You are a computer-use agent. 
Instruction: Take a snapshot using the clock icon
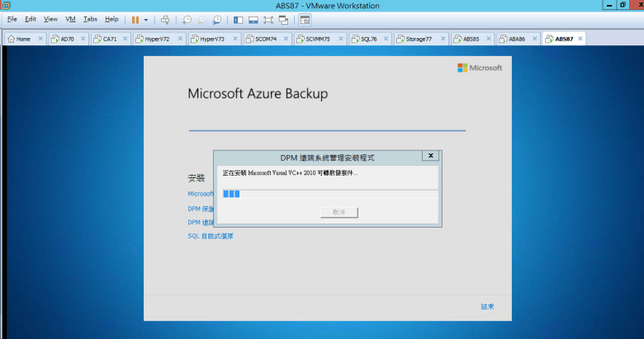coord(187,19)
